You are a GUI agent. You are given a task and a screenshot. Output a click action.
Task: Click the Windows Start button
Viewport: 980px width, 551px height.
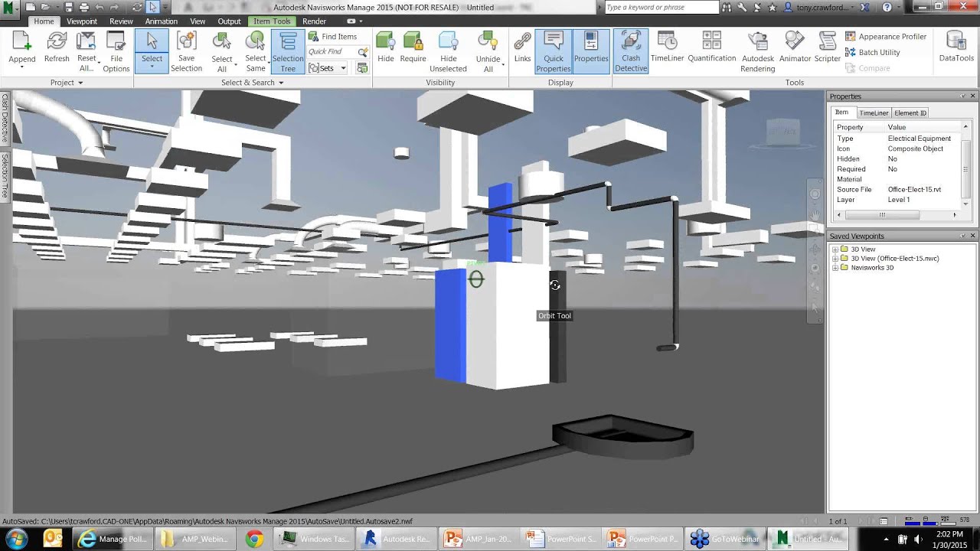click(x=17, y=539)
